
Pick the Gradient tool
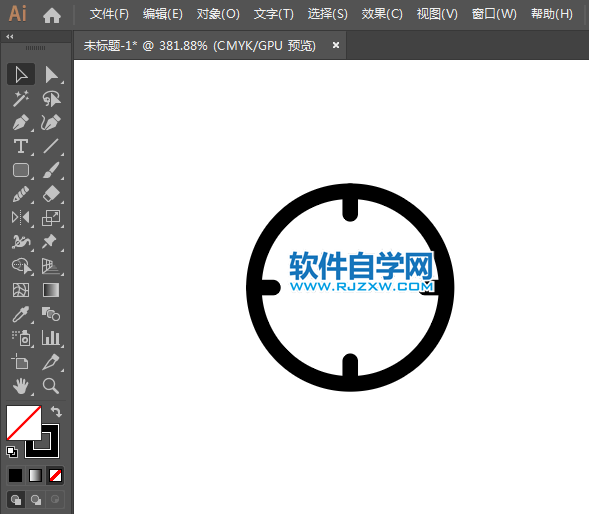pos(51,290)
